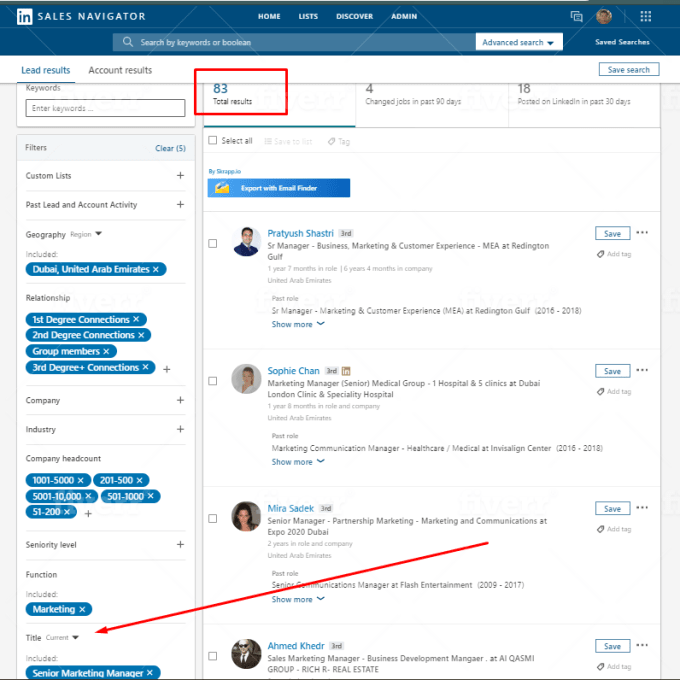
Task: Click the Save search button
Action: pyautogui.click(x=629, y=69)
